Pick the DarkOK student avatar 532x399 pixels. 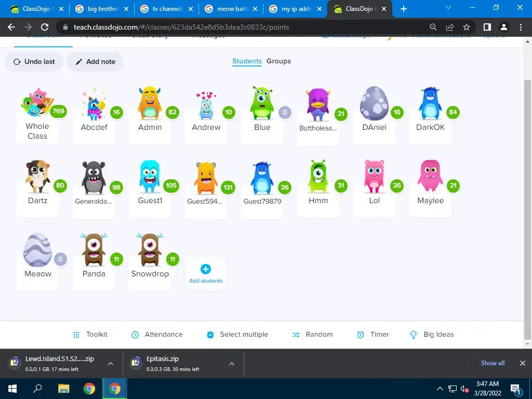coord(430,103)
